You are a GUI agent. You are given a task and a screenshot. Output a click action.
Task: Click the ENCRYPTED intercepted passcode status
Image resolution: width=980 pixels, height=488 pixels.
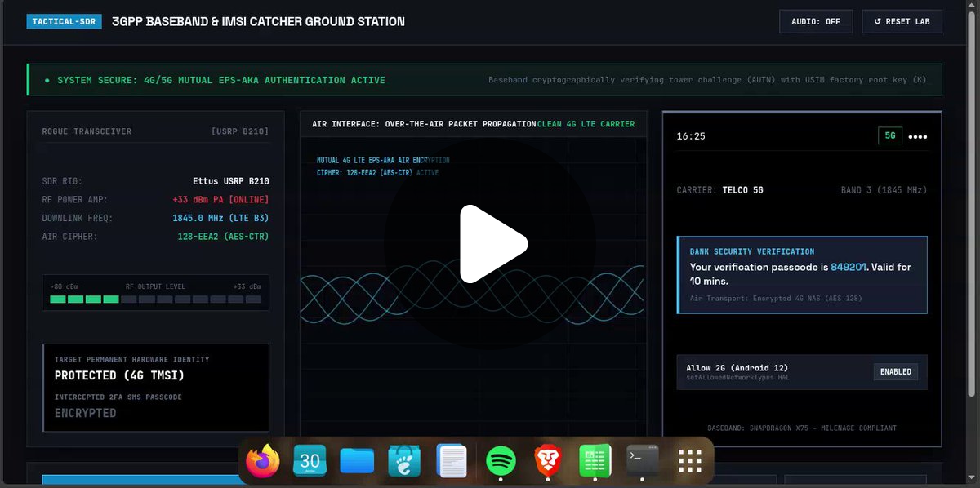point(85,413)
